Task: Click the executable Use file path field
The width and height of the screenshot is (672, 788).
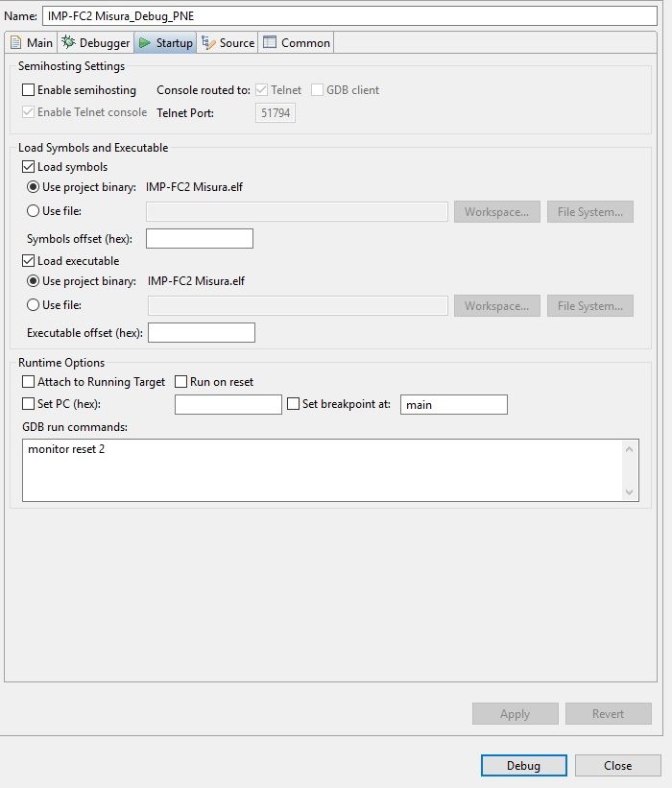Action: pyautogui.click(x=298, y=305)
